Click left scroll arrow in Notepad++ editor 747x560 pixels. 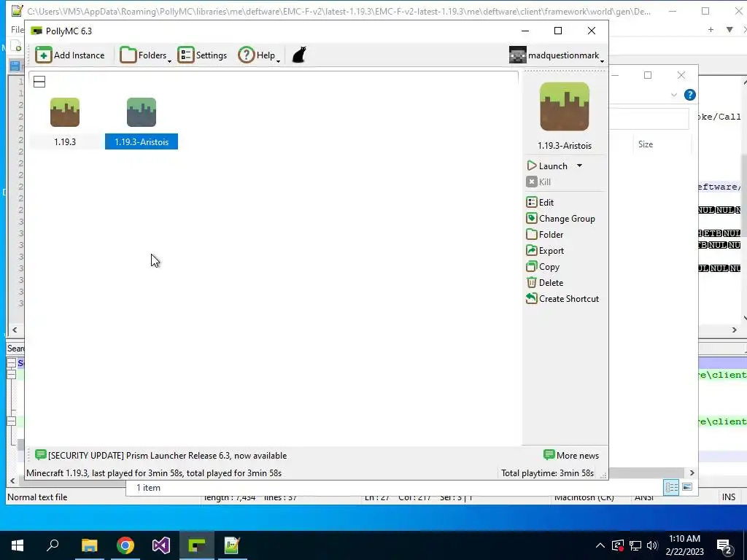click(15, 330)
